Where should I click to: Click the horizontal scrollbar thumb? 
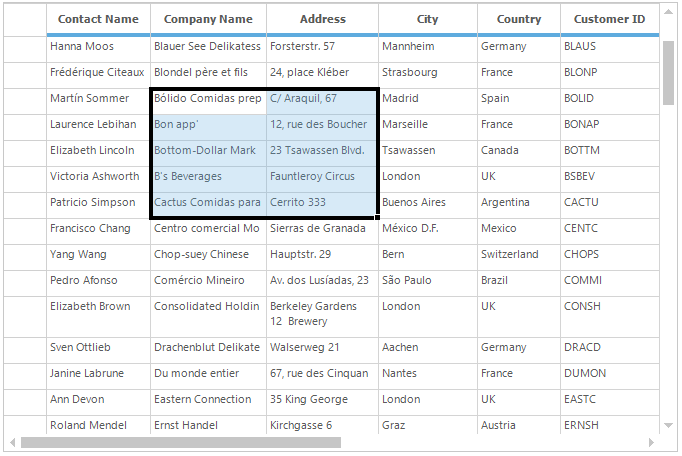[x=180, y=442]
